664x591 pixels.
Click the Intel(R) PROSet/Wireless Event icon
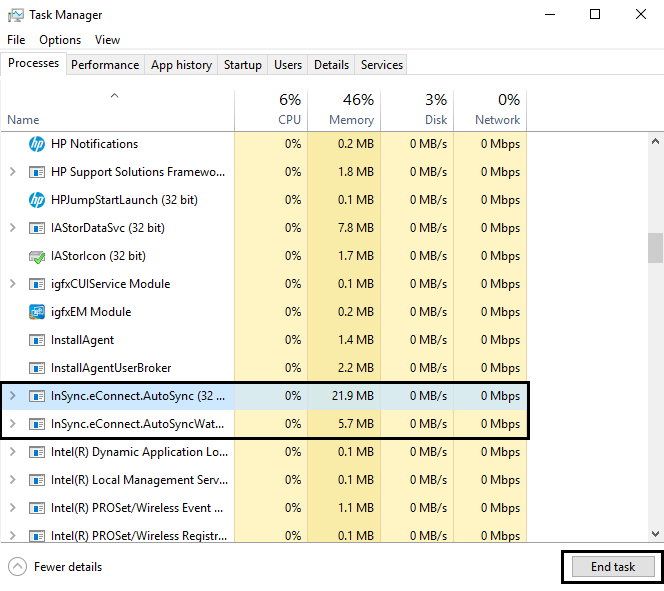37,508
